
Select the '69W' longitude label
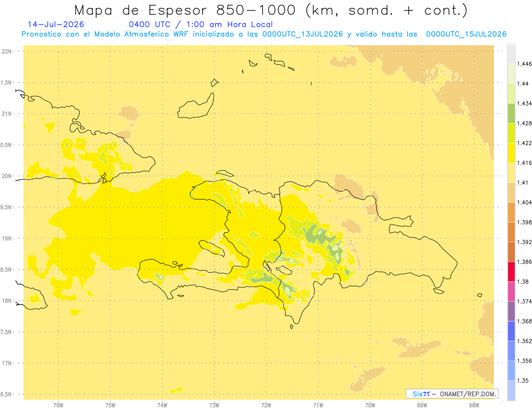[x=422, y=406]
